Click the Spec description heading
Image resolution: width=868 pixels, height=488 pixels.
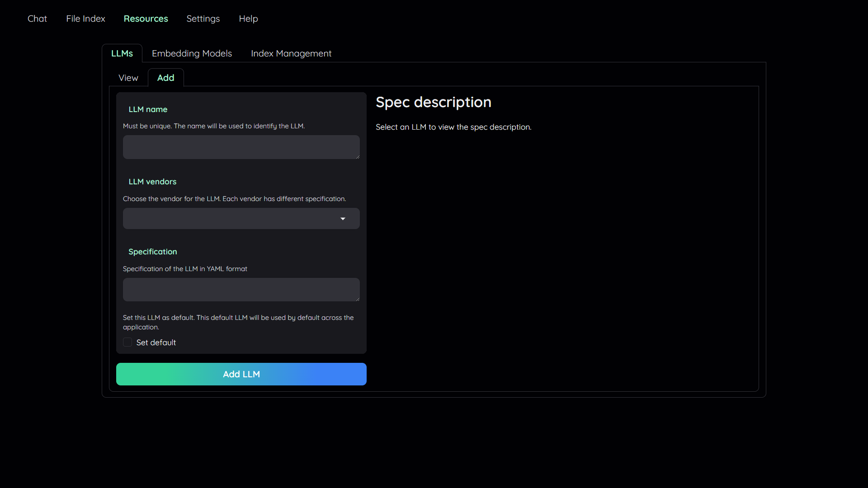tap(433, 102)
